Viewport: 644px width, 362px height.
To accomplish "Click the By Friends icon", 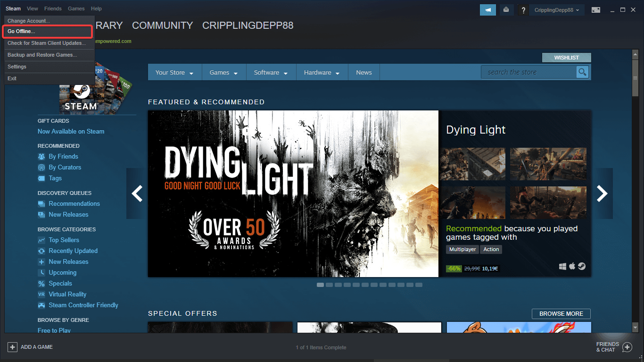I will tap(41, 157).
